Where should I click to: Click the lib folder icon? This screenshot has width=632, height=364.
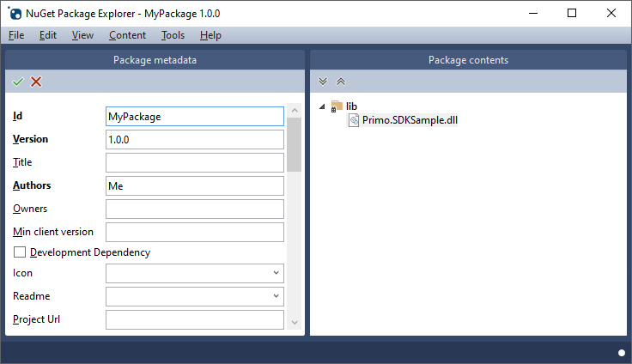tap(337, 106)
